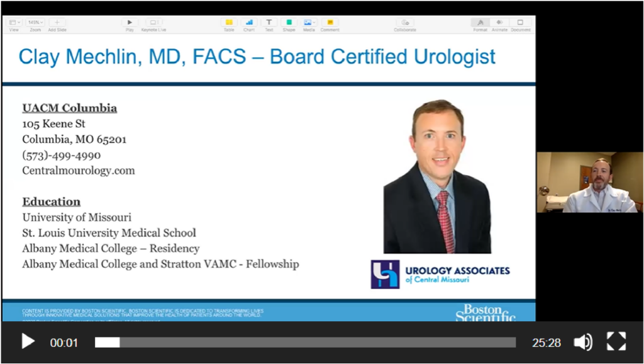Play the video
Image resolution: width=644 pixels, height=364 pixels.
click(28, 342)
